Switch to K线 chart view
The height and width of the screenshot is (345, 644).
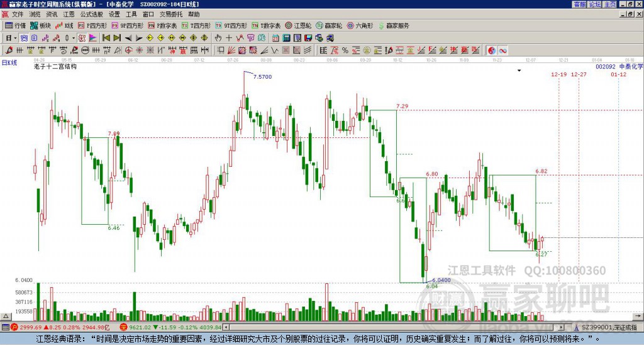coord(64,25)
